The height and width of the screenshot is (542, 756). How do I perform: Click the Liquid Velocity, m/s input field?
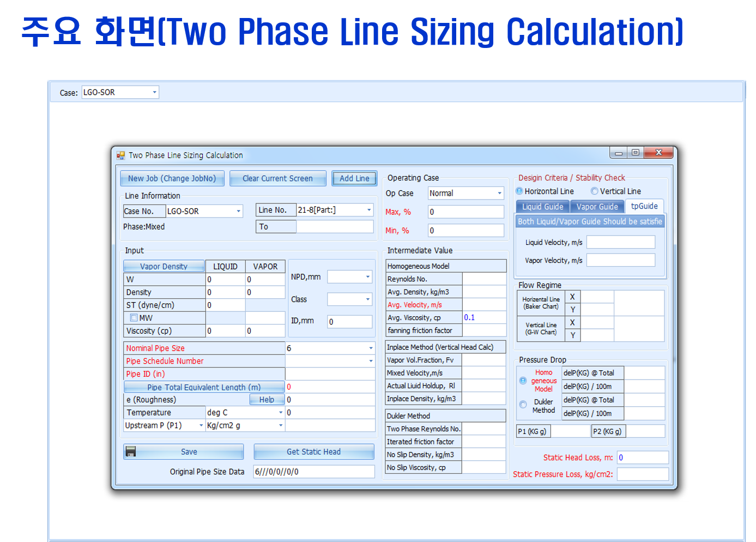pyautogui.click(x=620, y=242)
